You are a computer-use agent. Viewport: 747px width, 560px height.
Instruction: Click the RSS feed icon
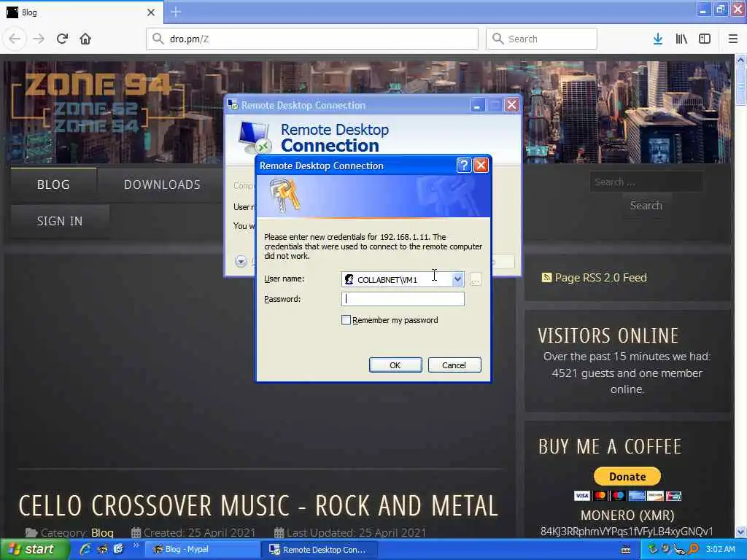tap(546, 278)
